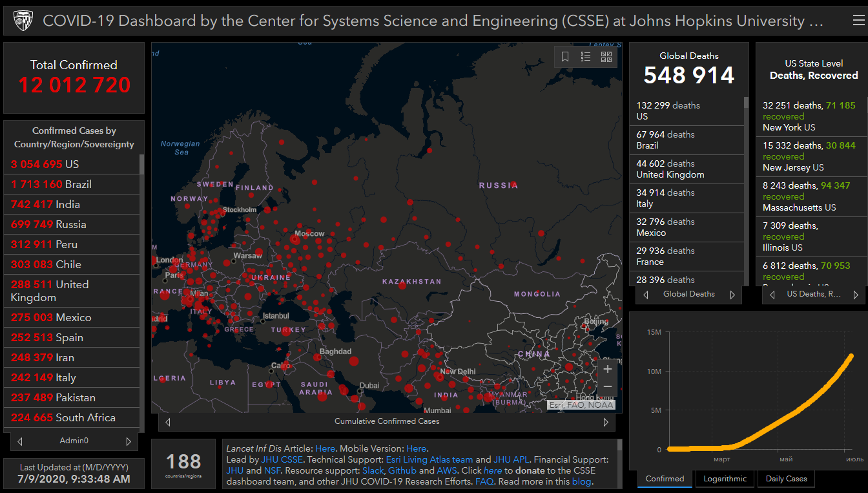868x493 pixels.
Task: Select Brazil in the confirmed cases list
Action: [52, 184]
